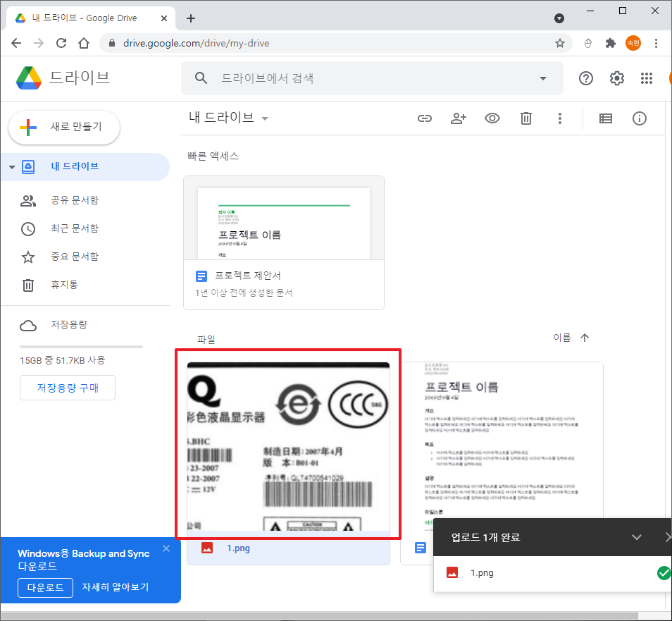Reverse sort direction arrow
The image size is (672, 621).
click(x=585, y=338)
